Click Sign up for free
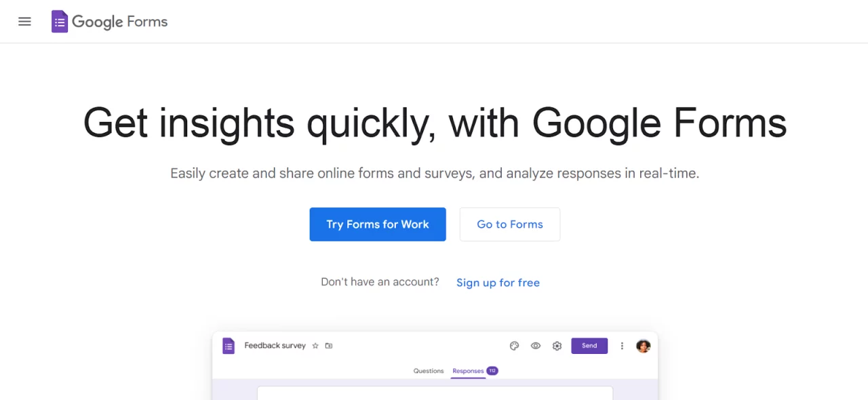Screen dimensions: 868x400 point(498,283)
